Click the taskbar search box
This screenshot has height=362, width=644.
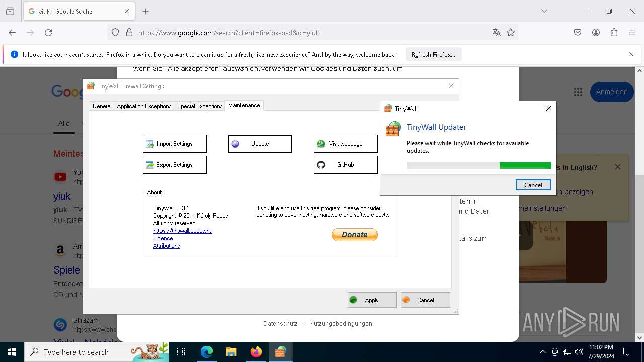[x=98, y=352]
